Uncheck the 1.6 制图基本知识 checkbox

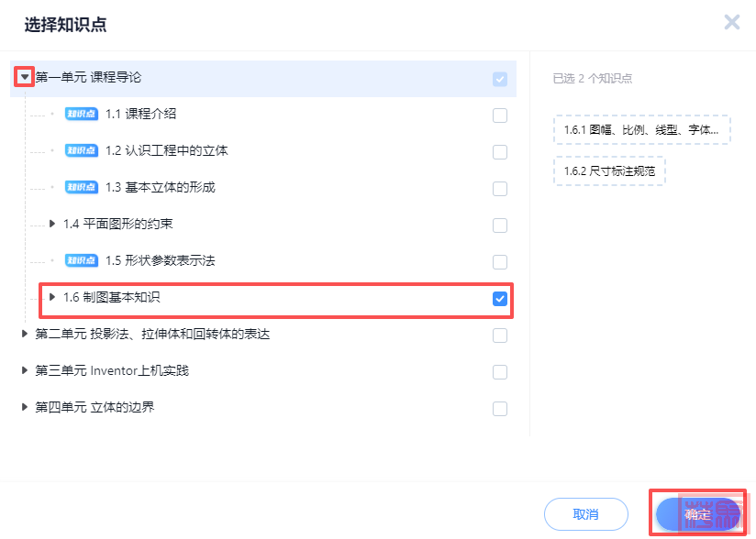pyautogui.click(x=500, y=299)
